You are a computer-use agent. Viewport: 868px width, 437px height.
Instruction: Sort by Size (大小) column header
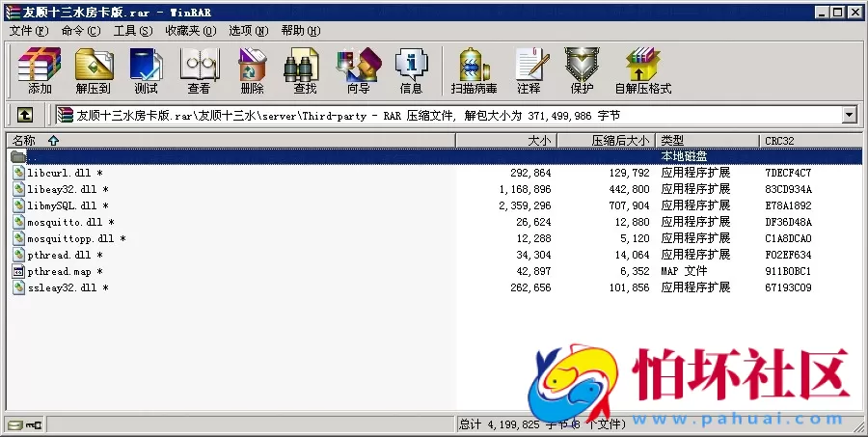506,141
